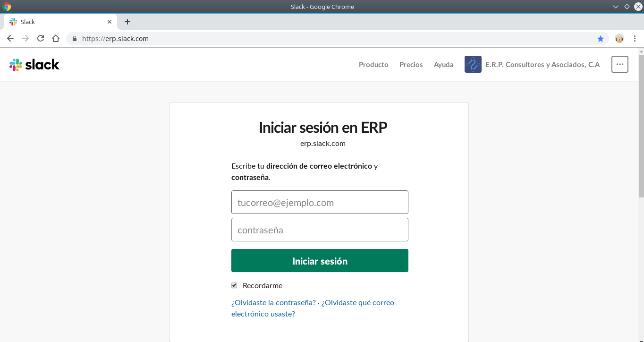Click the email address input field
644x342 pixels.
click(x=320, y=202)
